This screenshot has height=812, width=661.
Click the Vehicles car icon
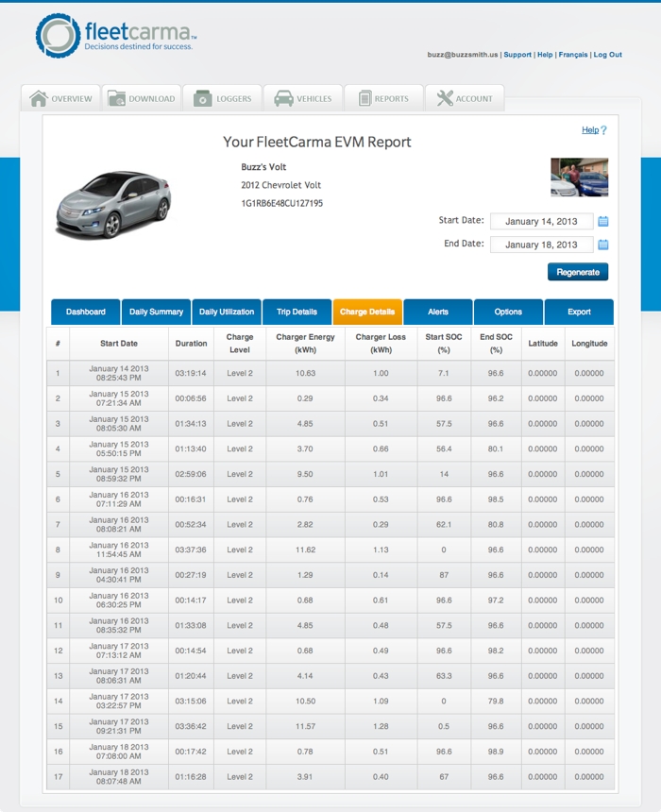click(283, 98)
